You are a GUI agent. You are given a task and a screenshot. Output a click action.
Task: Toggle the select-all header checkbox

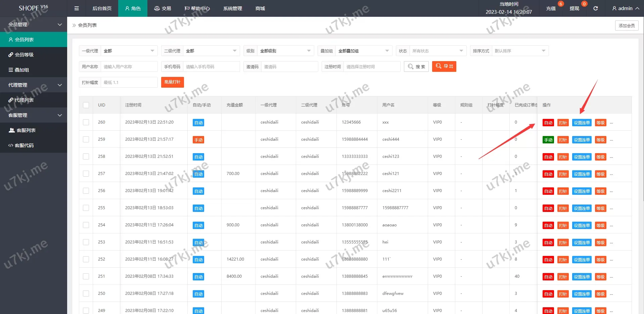[86, 105]
